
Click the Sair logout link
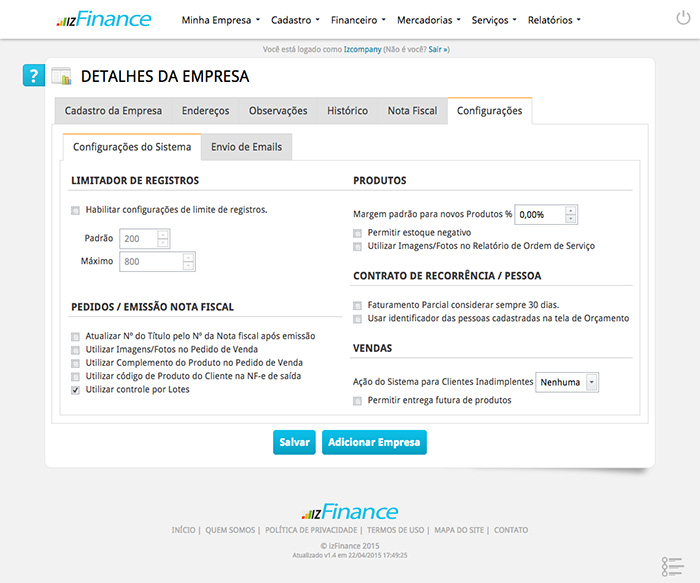(x=438, y=48)
